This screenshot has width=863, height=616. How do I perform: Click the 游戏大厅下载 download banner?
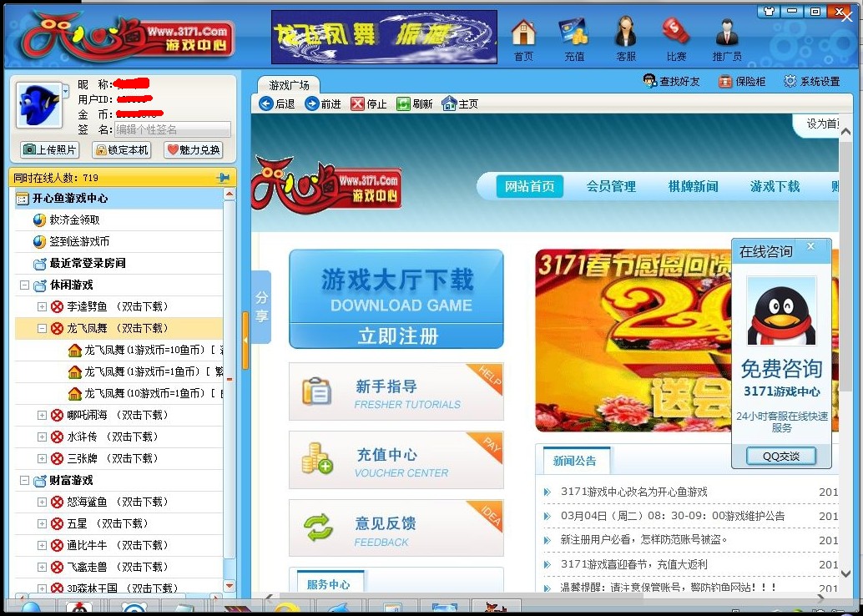point(396,286)
